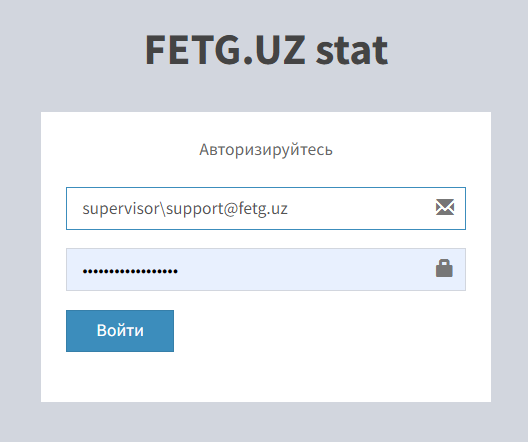Focus the supervisor\support@fetg.uz login field
The image size is (528, 442).
tap(266, 208)
